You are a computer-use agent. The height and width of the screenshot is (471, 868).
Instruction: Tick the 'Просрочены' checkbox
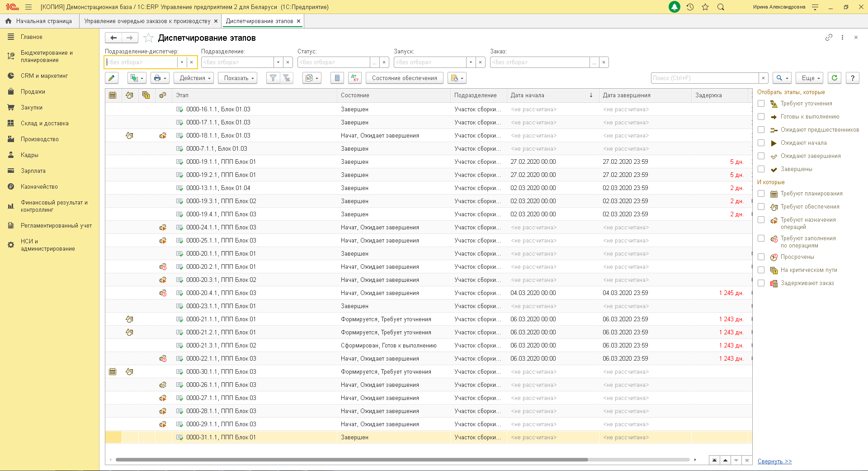761,257
